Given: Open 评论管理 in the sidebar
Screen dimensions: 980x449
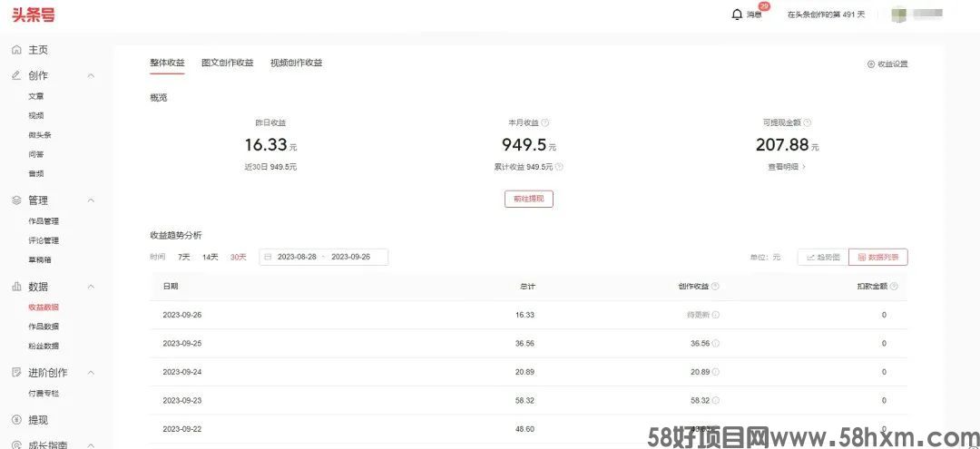Looking at the screenshot, I should 44,240.
